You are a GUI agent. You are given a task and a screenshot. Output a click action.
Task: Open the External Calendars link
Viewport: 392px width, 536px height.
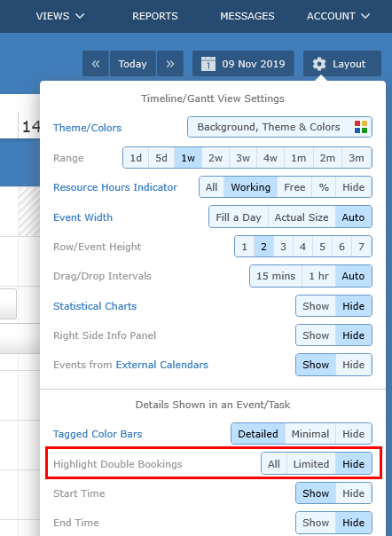click(162, 365)
